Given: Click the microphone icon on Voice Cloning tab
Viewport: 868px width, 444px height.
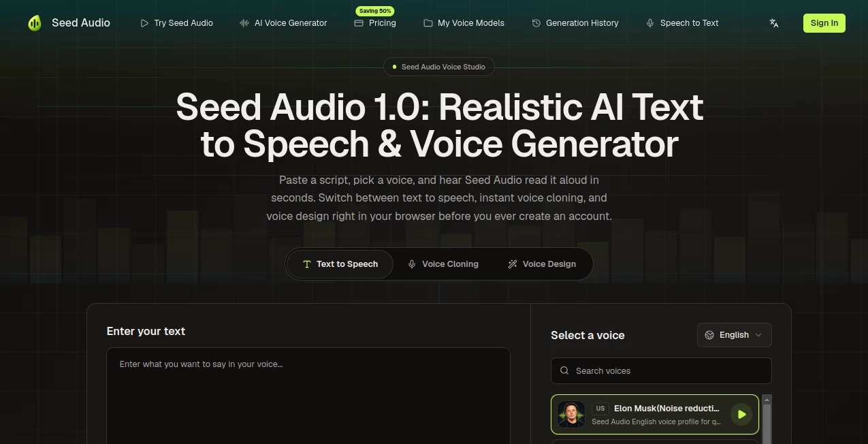Looking at the screenshot, I should pyautogui.click(x=412, y=264).
